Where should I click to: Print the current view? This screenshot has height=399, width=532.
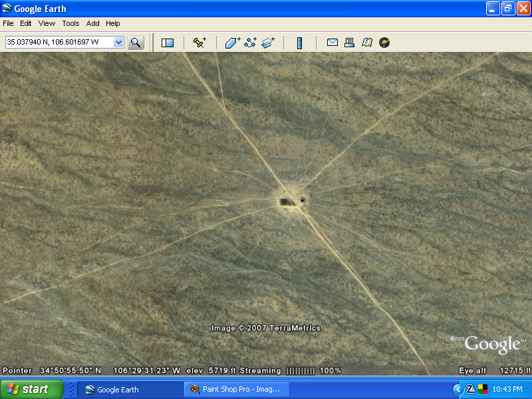point(350,43)
